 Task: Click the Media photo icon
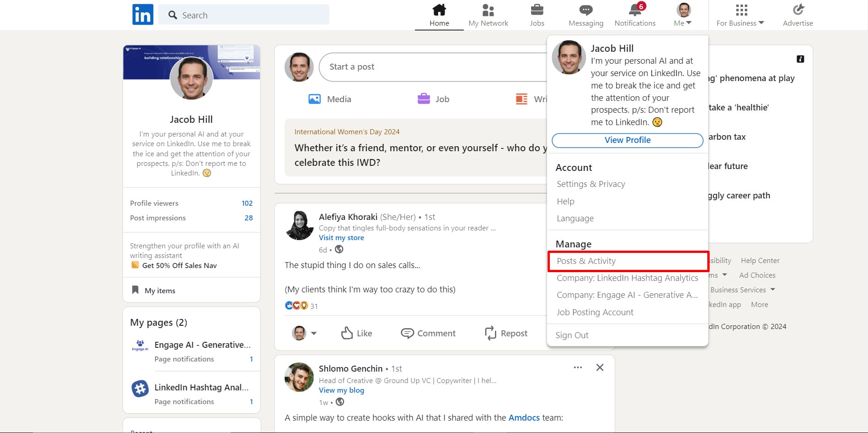(315, 99)
